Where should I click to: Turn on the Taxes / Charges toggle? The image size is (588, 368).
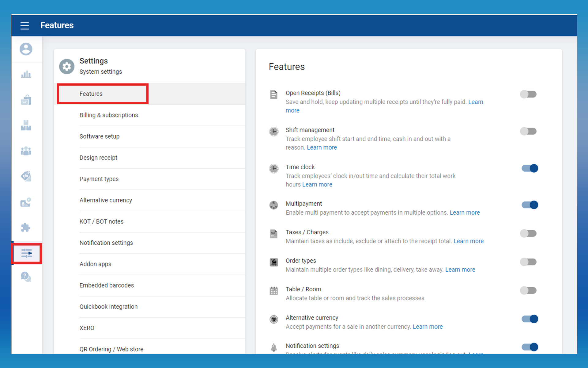coord(528,233)
